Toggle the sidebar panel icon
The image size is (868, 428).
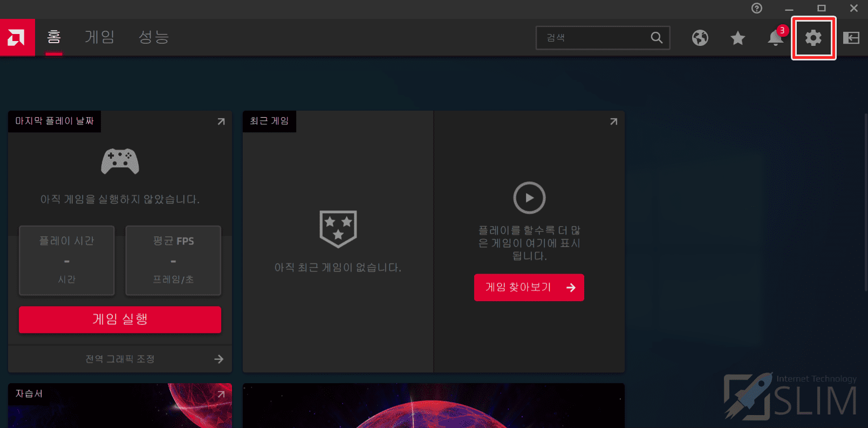click(x=851, y=38)
